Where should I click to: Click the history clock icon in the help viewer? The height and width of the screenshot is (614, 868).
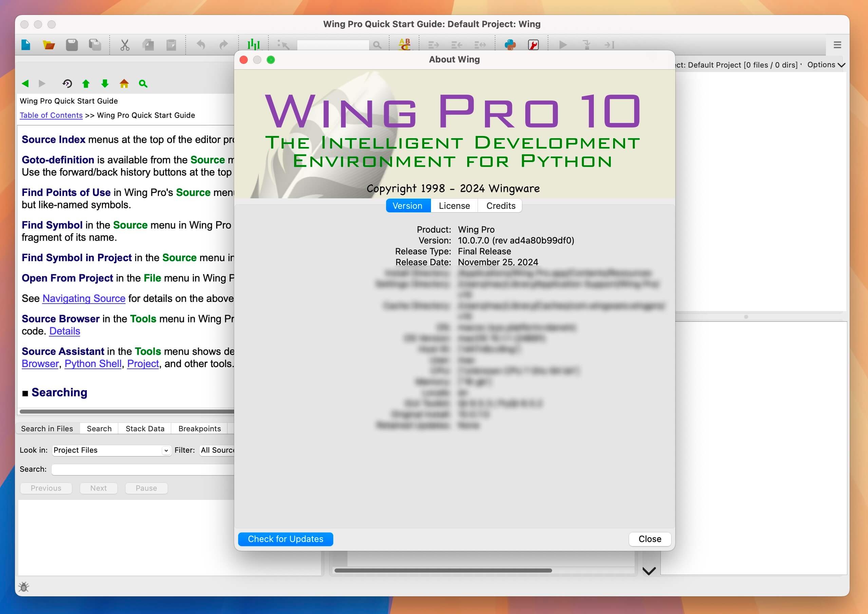pos(67,84)
